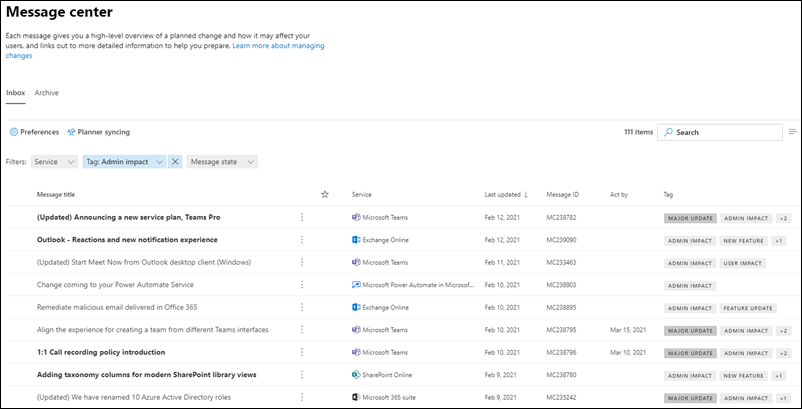Open Outlook Reactions and new notification message
The image size is (802, 409).
click(x=127, y=240)
